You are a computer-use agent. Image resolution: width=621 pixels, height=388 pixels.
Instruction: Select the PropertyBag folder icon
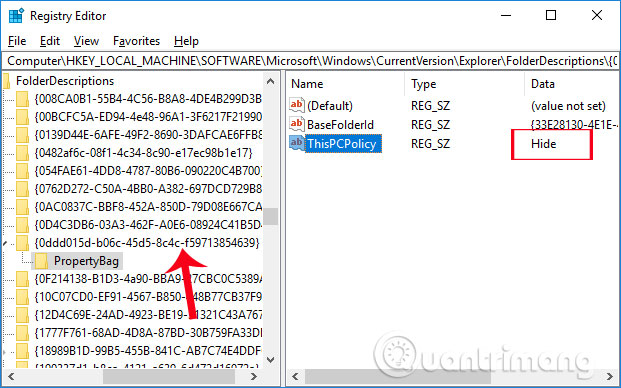click(x=41, y=261)
